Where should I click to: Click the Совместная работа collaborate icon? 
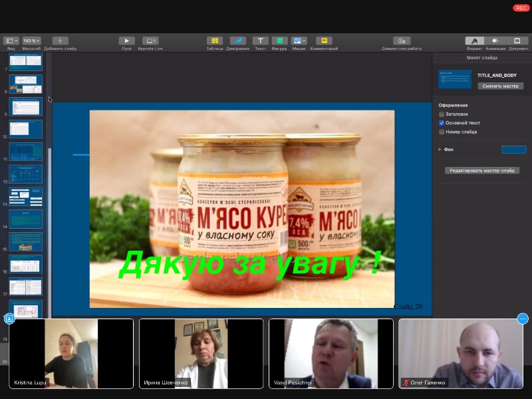402,41
